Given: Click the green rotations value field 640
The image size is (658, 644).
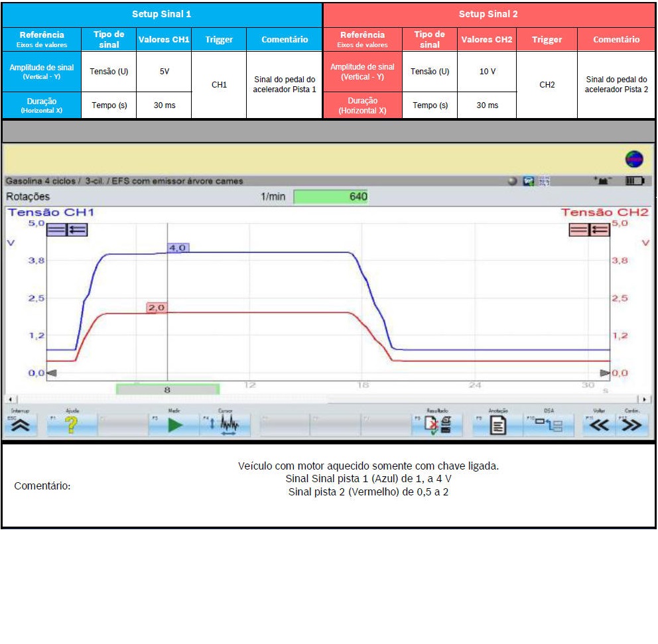Looking at the screenshot, I should tap(330, 196).
